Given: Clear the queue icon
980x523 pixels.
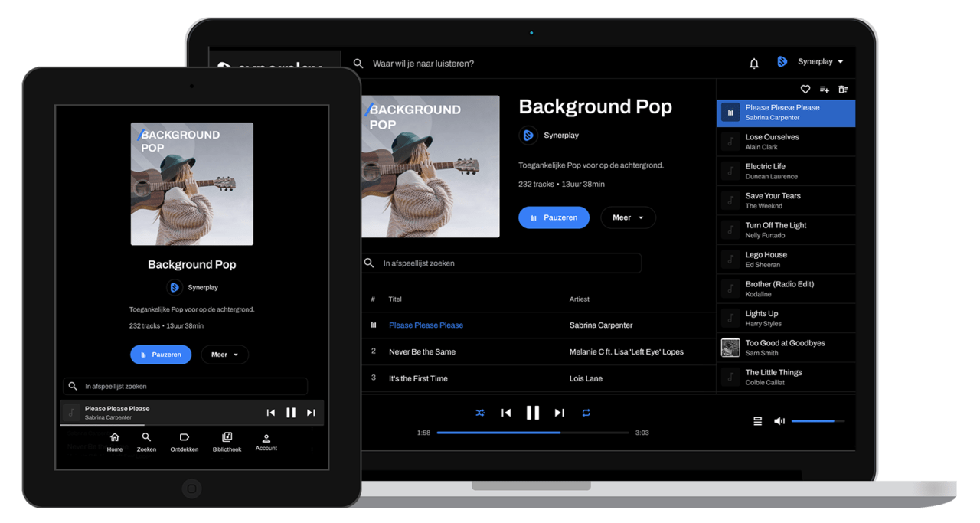Looking at the screenshot, I should (843, 90).
